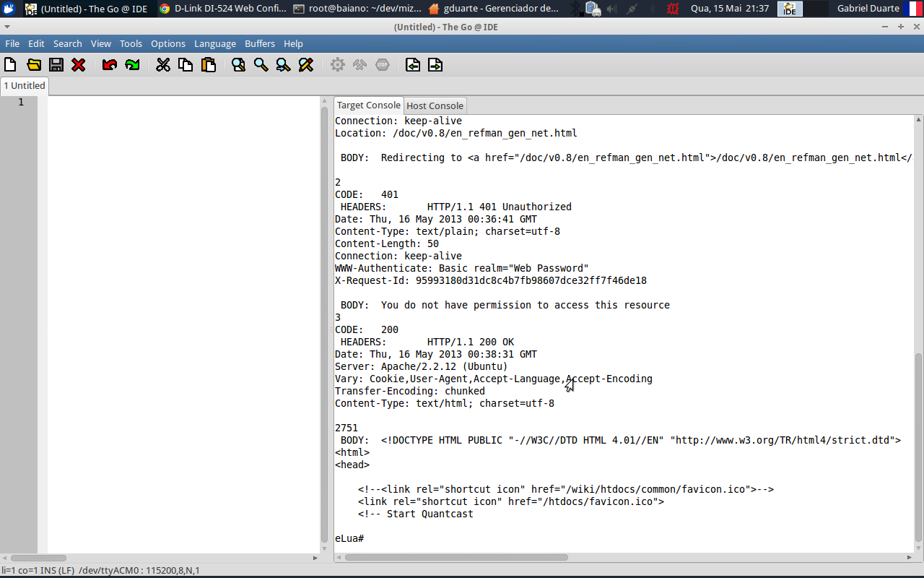The width and height of the screenshot is (924, 578).
Task: Create a new file with the New icon
Action: point(10,65)
